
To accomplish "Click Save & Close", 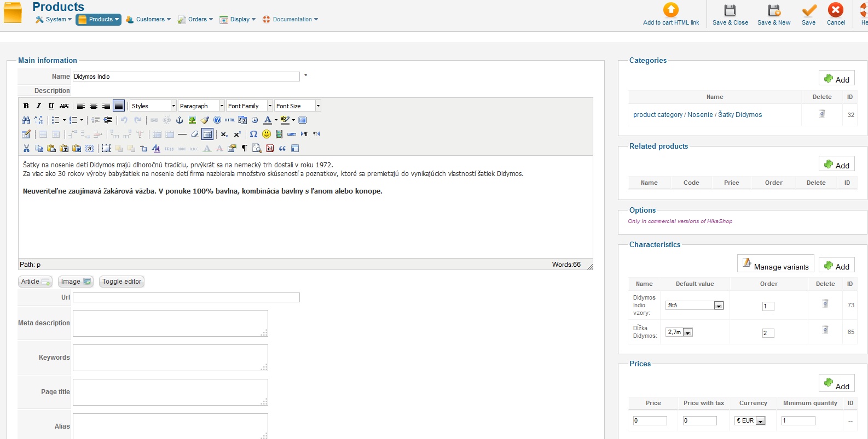I will pyautogui.click(x=730, y=14).
